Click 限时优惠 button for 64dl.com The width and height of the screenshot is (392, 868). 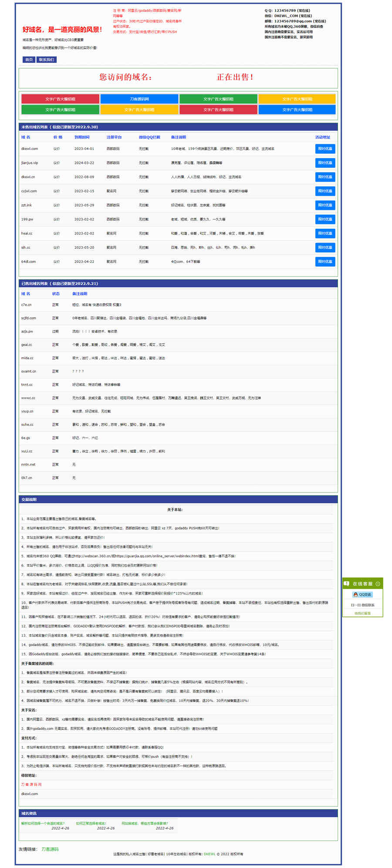pos(325,261)
